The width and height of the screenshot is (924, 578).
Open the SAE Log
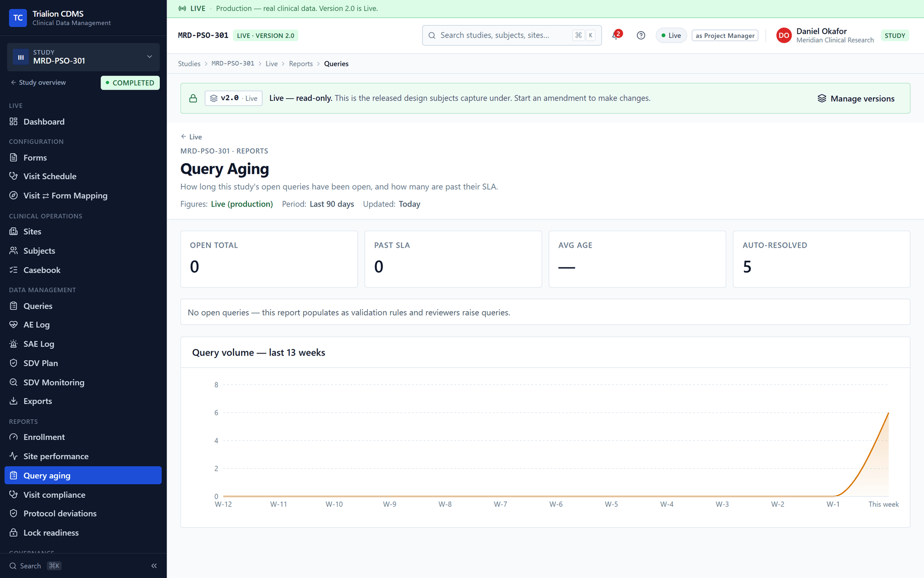[83, 344]
